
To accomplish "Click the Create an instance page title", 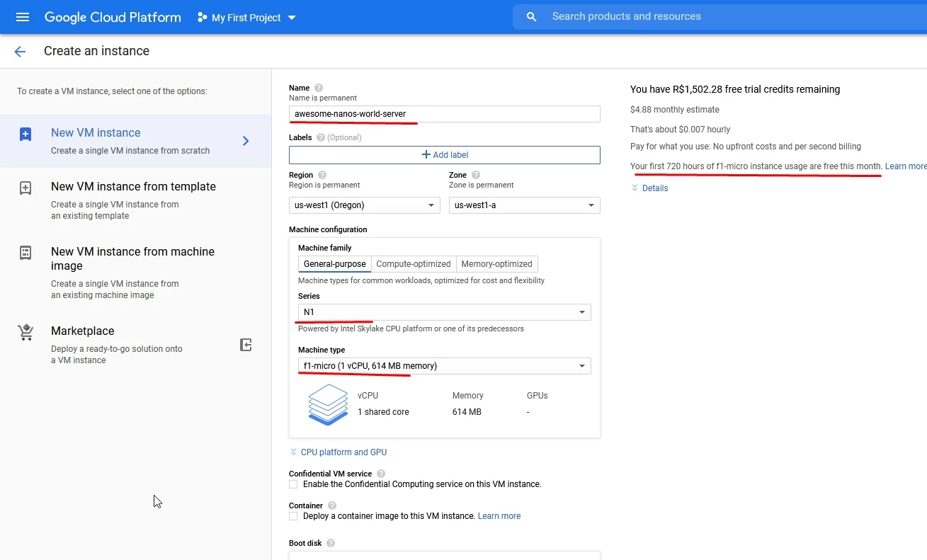I will (x=96, y=51).
